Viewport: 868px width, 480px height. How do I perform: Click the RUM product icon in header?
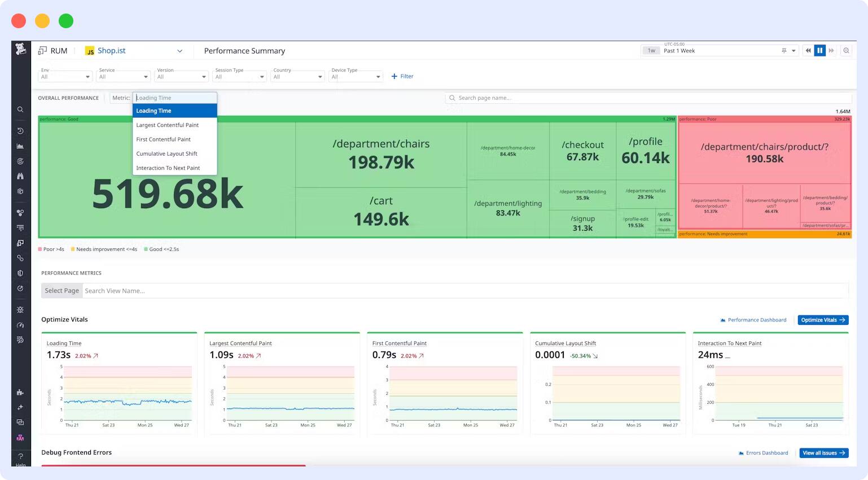click(x=42, y=51)
